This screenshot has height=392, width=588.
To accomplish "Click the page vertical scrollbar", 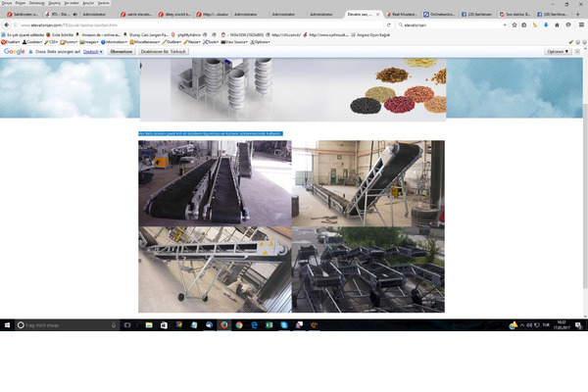I will pyautogui.click(x=585, y=195).
